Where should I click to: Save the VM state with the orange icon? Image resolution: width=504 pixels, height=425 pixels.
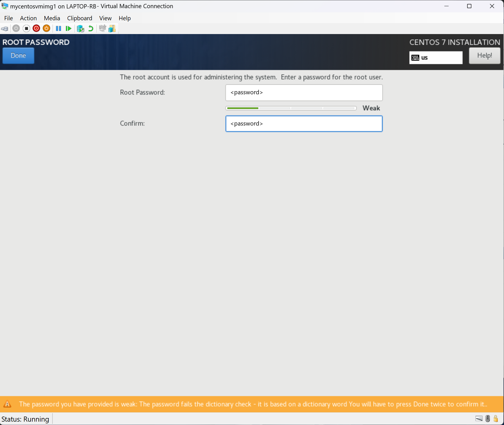click(46, 28)
